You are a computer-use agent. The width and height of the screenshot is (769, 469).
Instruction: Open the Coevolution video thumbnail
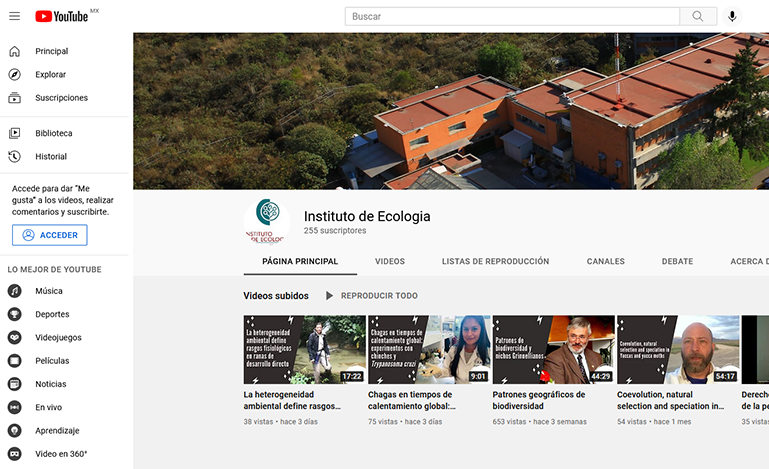click(x=678, y=349)
